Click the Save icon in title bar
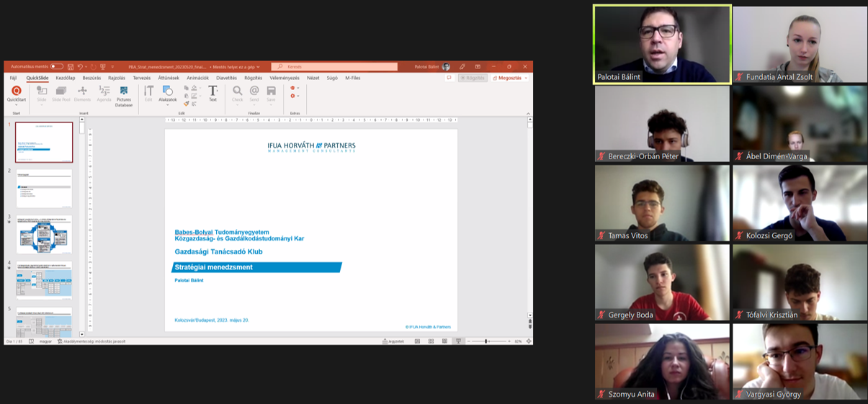This screenshot has width=868, height=404. pos(70,66)
